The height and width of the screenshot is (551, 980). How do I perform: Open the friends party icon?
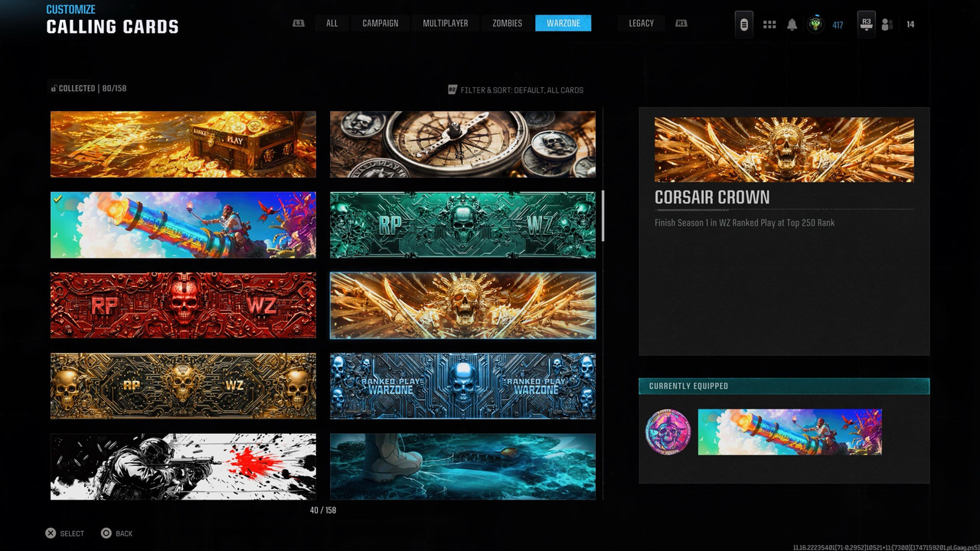coord(887,24)
